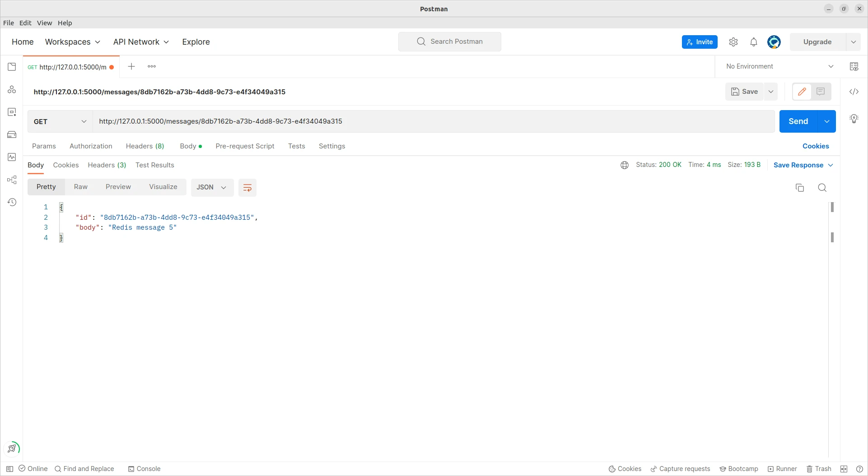Switch to comment mode icon

click(x=821, y=92)
